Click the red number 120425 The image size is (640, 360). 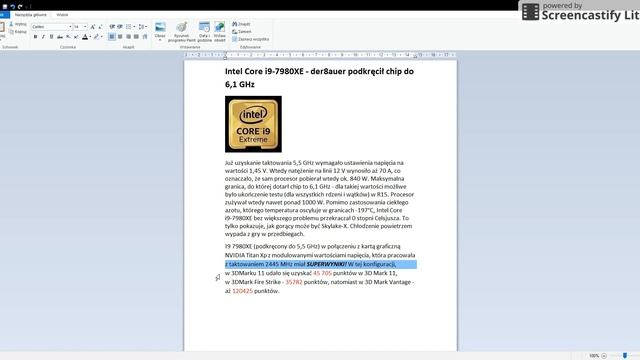tap(242, 291)
